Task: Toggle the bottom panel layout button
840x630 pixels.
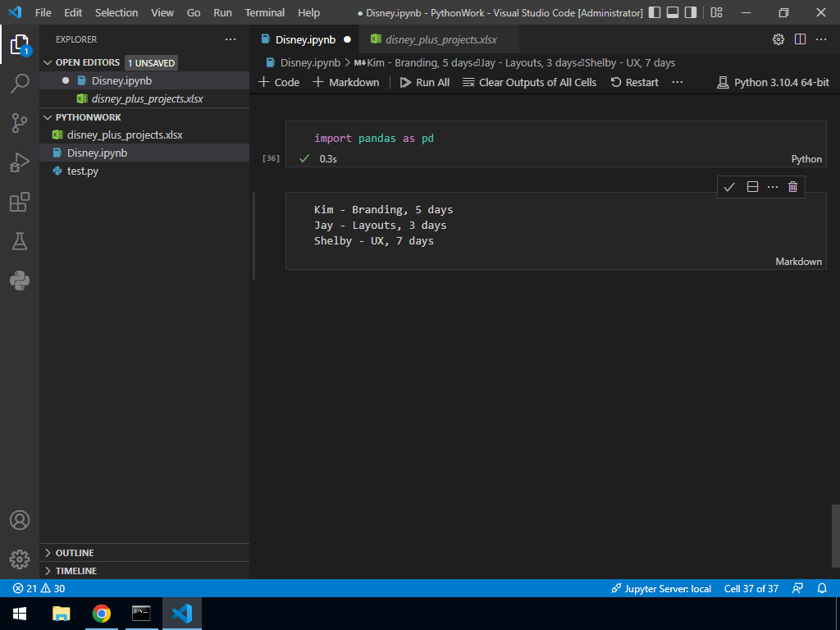Action: pyautogui.click(x=673, y=13)
